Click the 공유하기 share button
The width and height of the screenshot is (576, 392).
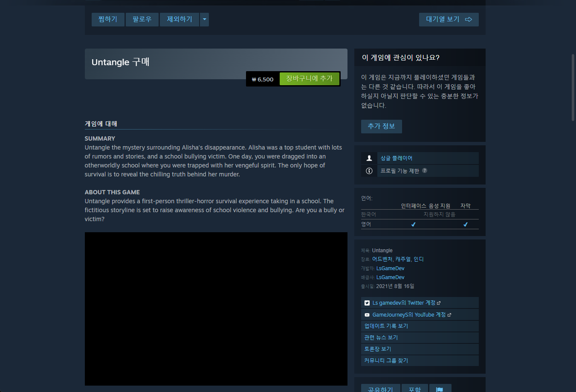coord(381,388)
